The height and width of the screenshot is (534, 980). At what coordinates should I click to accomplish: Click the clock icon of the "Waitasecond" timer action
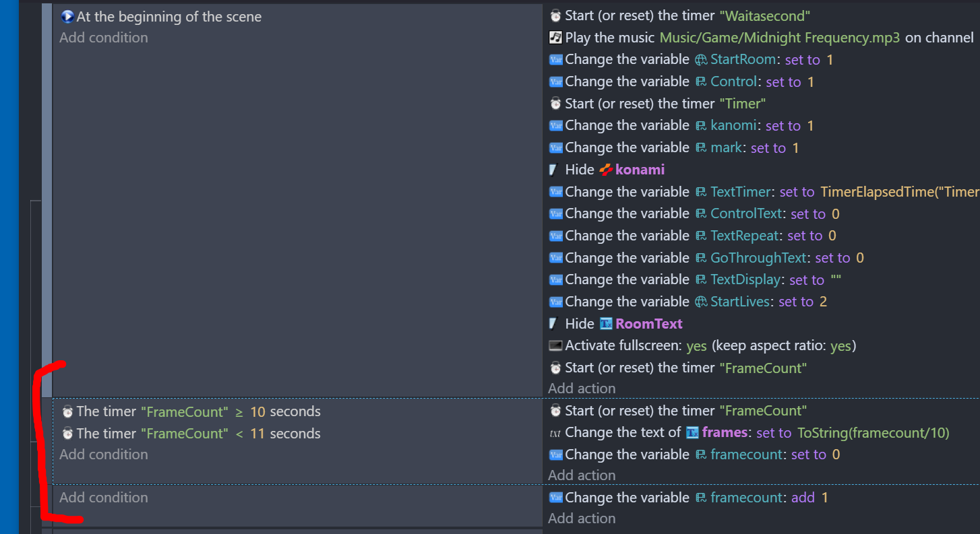click(x=555, y=15)
